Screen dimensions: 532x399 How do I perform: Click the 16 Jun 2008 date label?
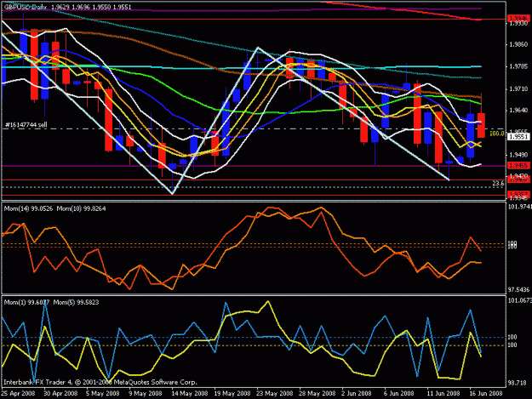click(485, 393)
